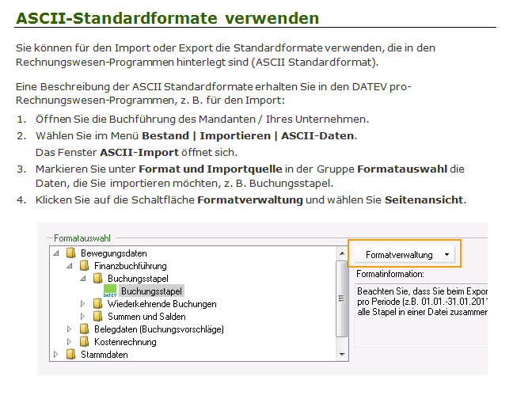Click the Stammdaten folder icon
This screenshot has width=532, height=399.
71,355
